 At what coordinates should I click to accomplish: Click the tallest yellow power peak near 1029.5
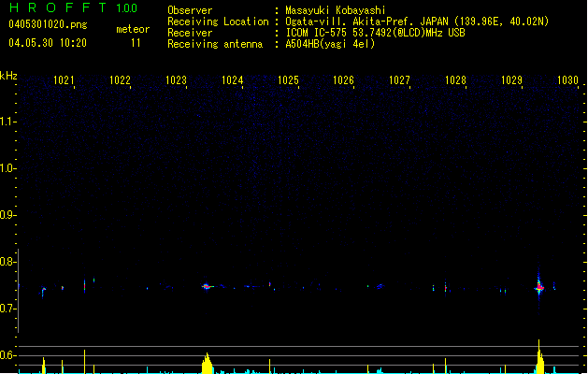(x=539, y=357)
